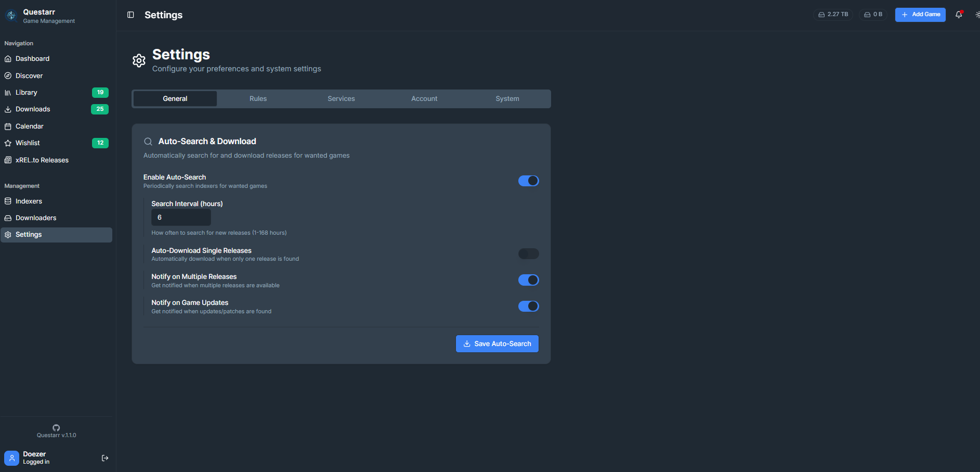Toggle Notify on Multiple Releases

tap(528, 280)
